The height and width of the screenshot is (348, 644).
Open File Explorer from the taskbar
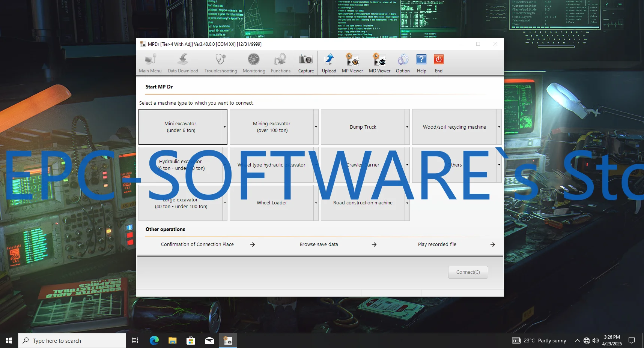[x=172, y=340]
